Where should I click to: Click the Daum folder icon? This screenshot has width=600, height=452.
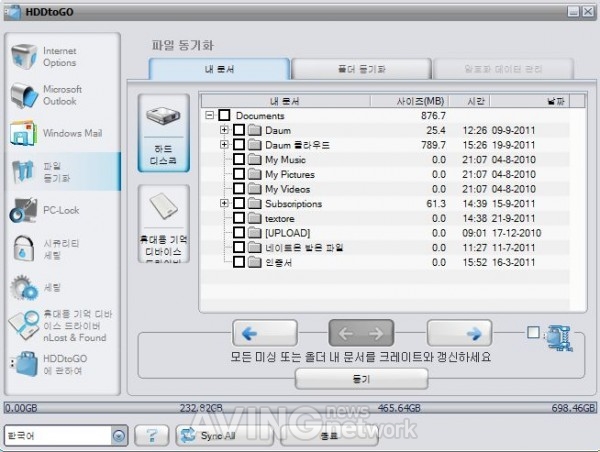(254, 130)
